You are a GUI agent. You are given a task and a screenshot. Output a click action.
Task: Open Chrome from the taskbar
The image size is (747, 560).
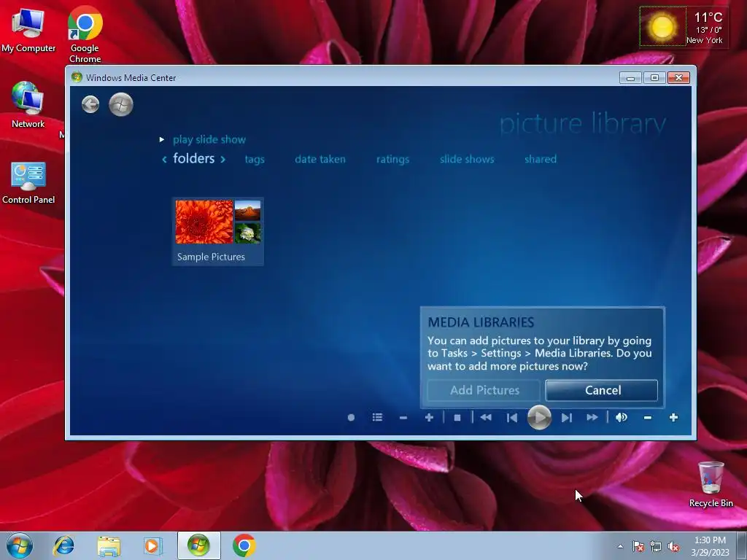click(x=244, y=545)
